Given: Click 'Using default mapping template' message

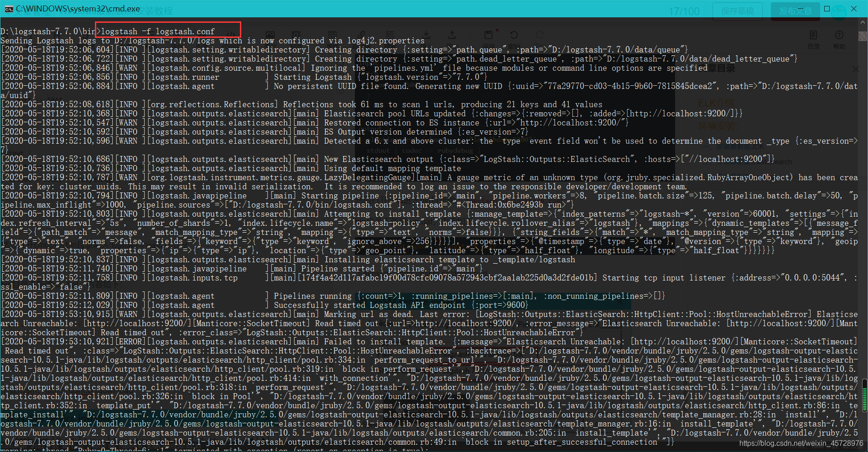Looking at the screenshot, I should [x=393, y=168].
